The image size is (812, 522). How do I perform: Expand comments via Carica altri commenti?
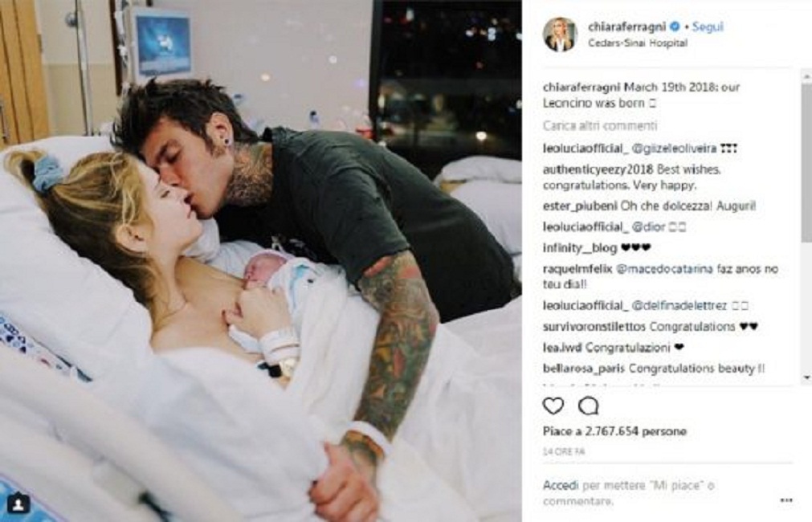tap(600, 125)
